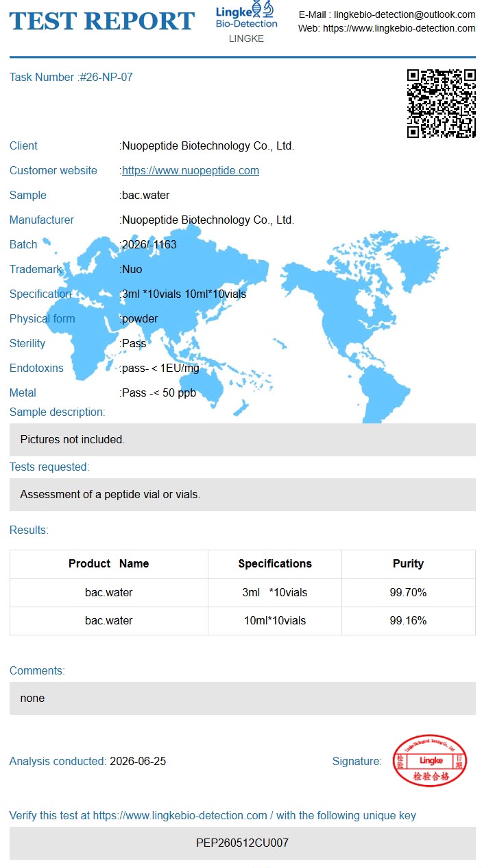Click the 99.16% purity cell
The image size is (482, 868).
[409, 621]
